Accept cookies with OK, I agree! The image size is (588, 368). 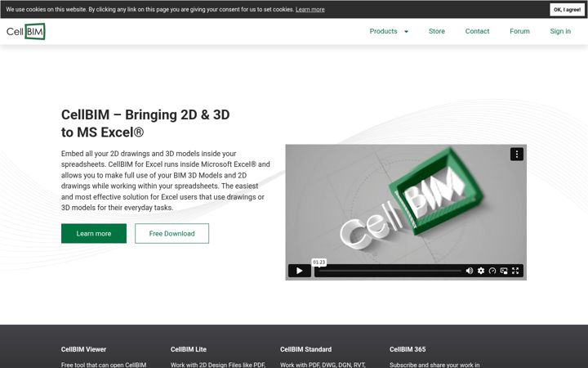coord(567,10)
